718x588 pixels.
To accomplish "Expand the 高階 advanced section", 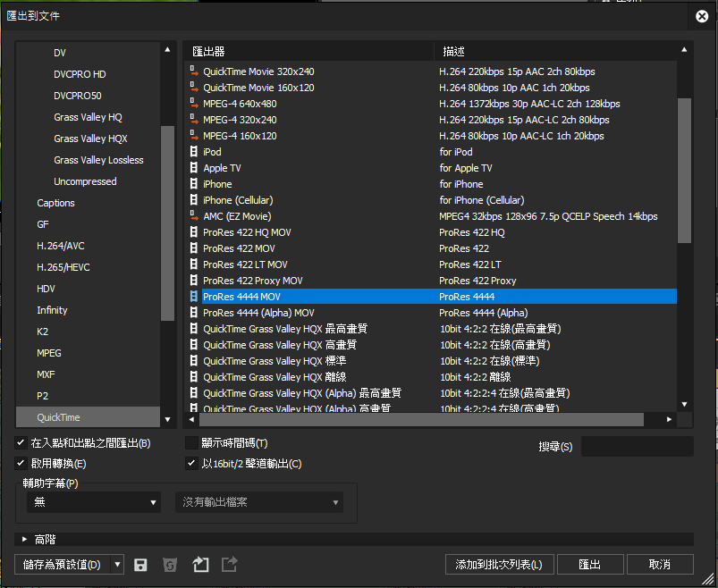I will [x=25, y=540].
